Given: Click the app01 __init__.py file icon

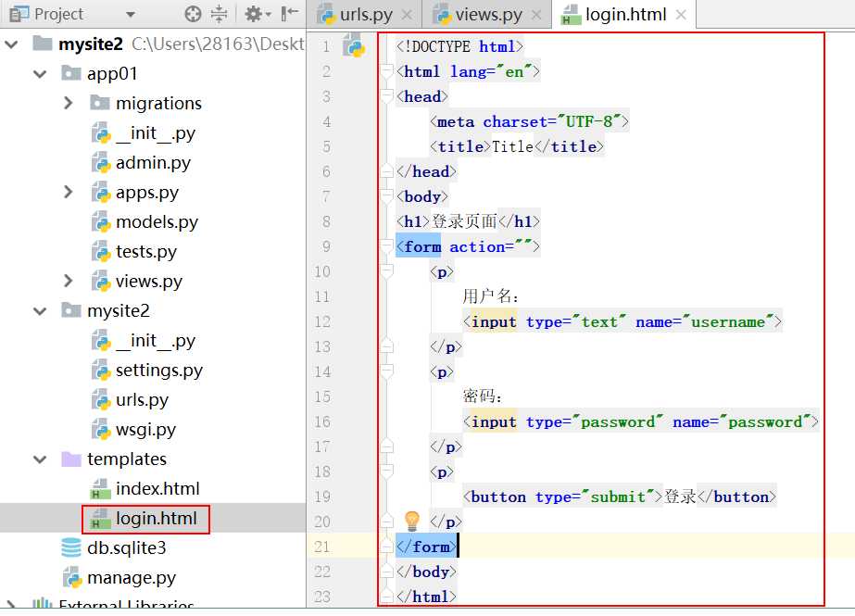Looking at the screenshot, I should [101, 132].
